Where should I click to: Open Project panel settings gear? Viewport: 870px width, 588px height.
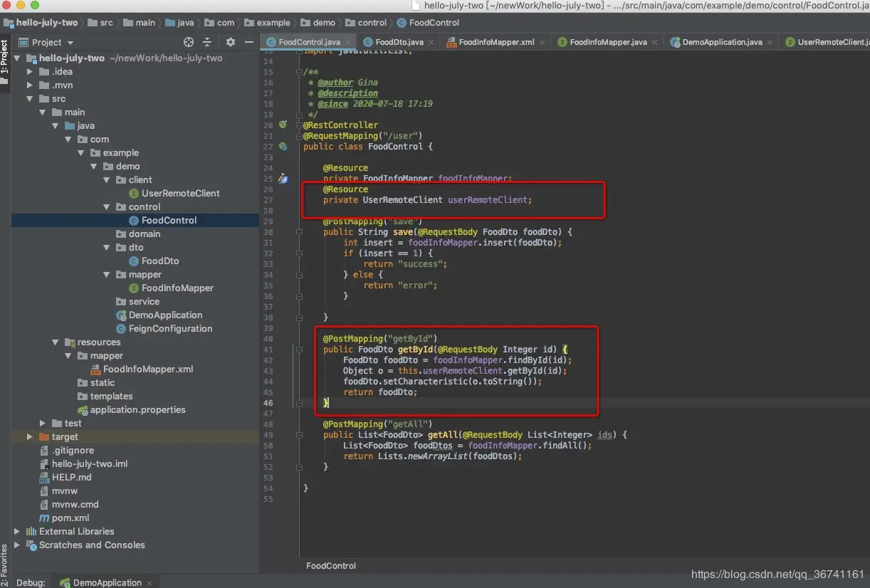[230, 42]
